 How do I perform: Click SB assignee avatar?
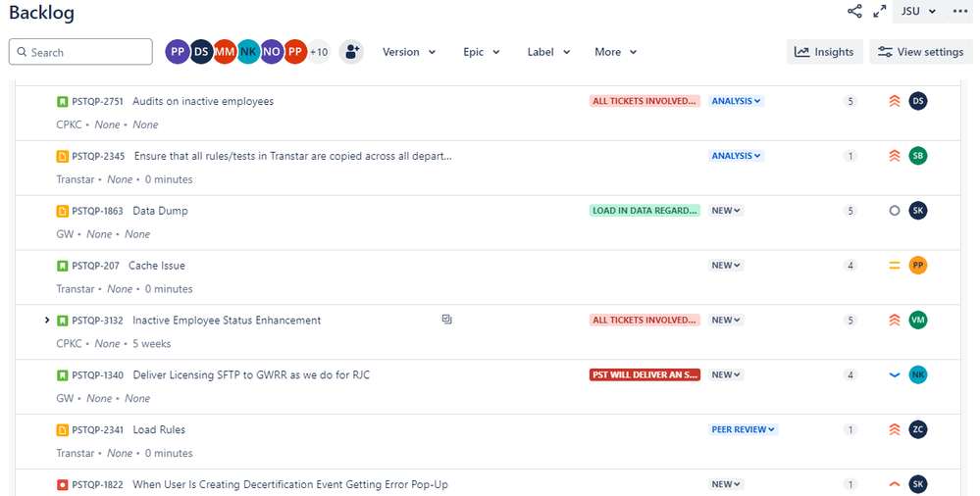click(917, 156)
